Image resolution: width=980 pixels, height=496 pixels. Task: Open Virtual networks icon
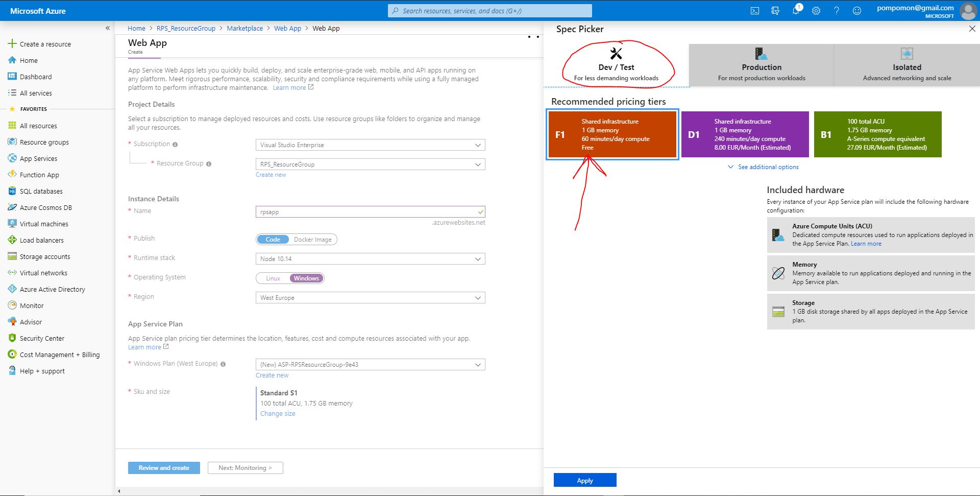(12, 273)
